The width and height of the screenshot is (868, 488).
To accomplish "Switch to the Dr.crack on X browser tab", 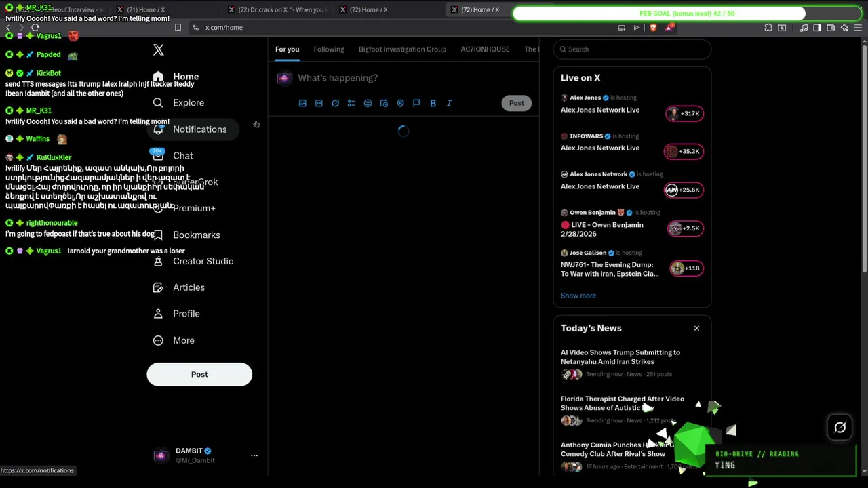I will pos(278,9).
